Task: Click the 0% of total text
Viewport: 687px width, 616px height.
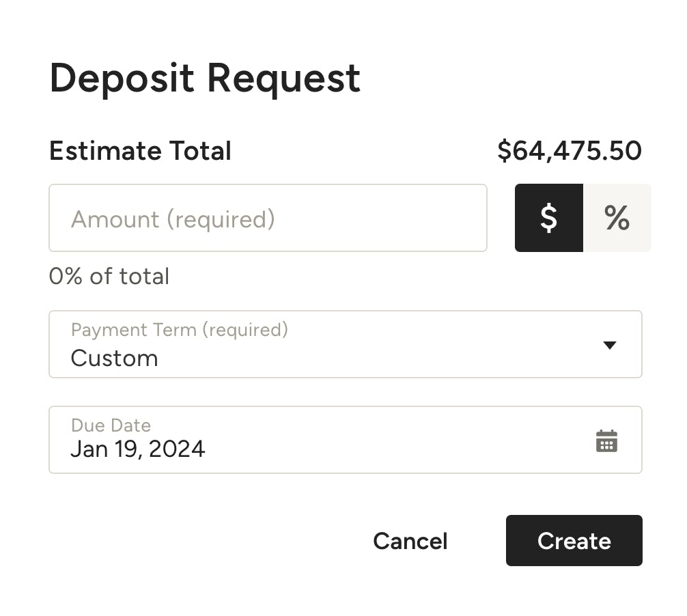Action: point(109,277)
